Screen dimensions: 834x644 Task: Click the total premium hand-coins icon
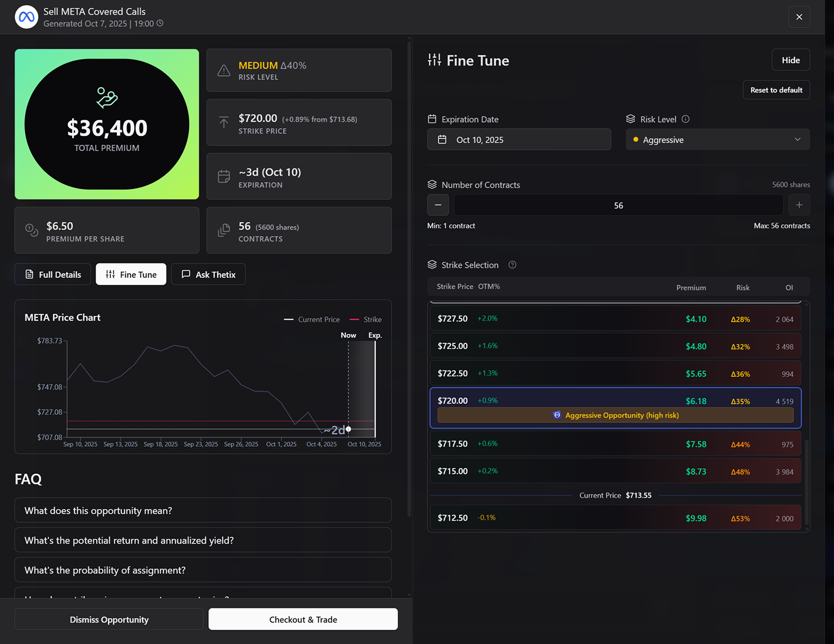[107, 97]
